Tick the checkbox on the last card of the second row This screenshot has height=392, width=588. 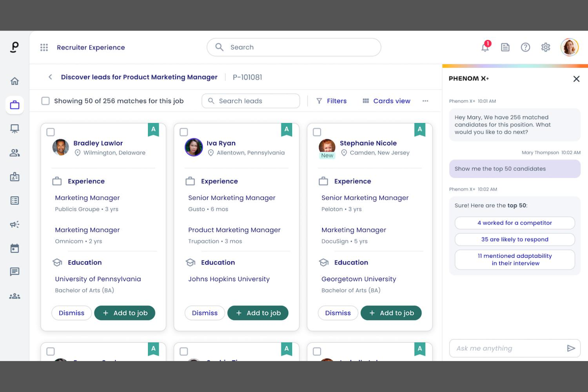317,351
